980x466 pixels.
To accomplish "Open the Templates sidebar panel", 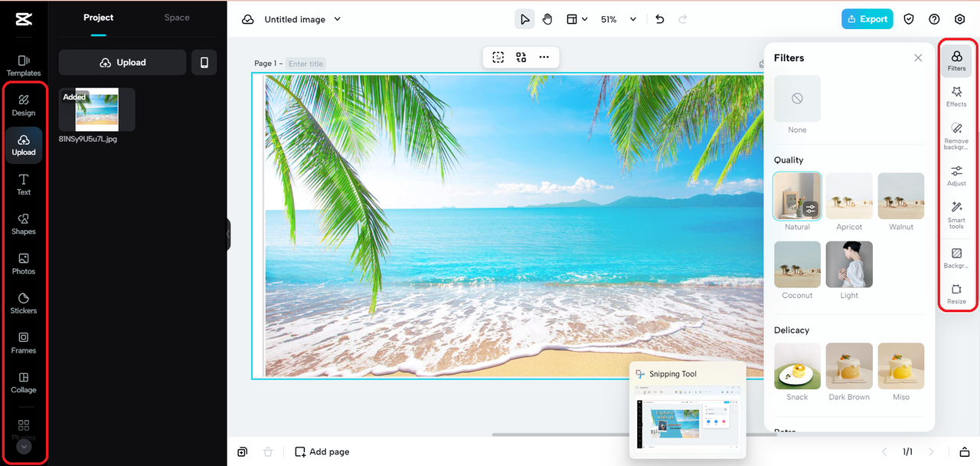I will pyautogui.click(x=24, y=66).
